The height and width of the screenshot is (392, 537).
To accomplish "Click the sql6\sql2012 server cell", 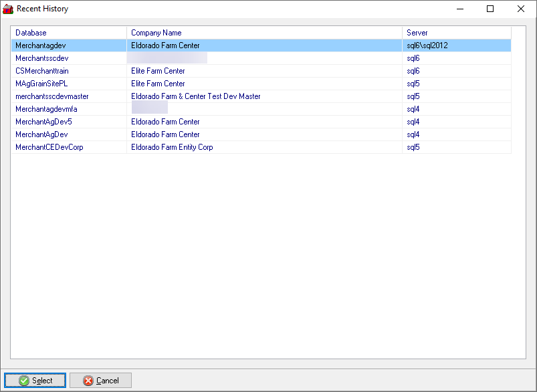I will pyautogui.click(x=427, y=45).
